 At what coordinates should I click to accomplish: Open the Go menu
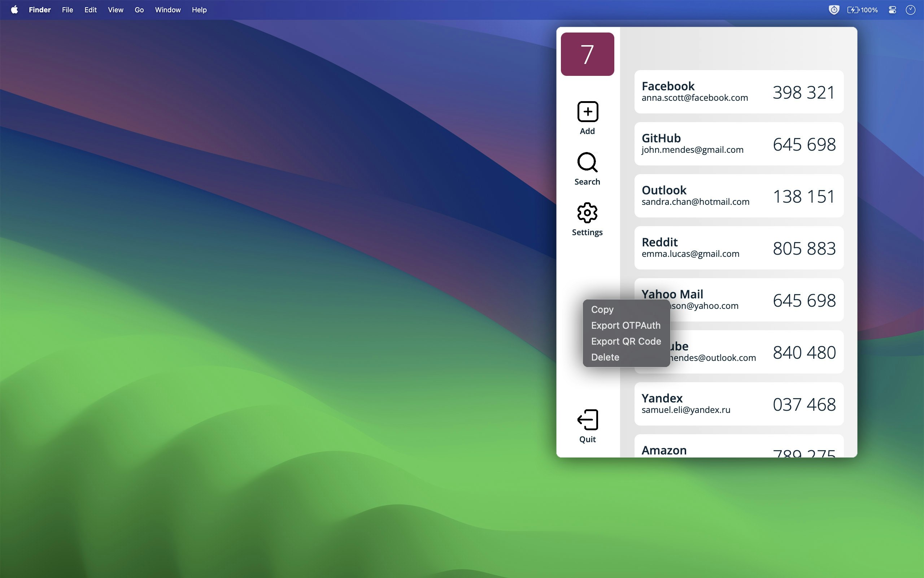139,10
